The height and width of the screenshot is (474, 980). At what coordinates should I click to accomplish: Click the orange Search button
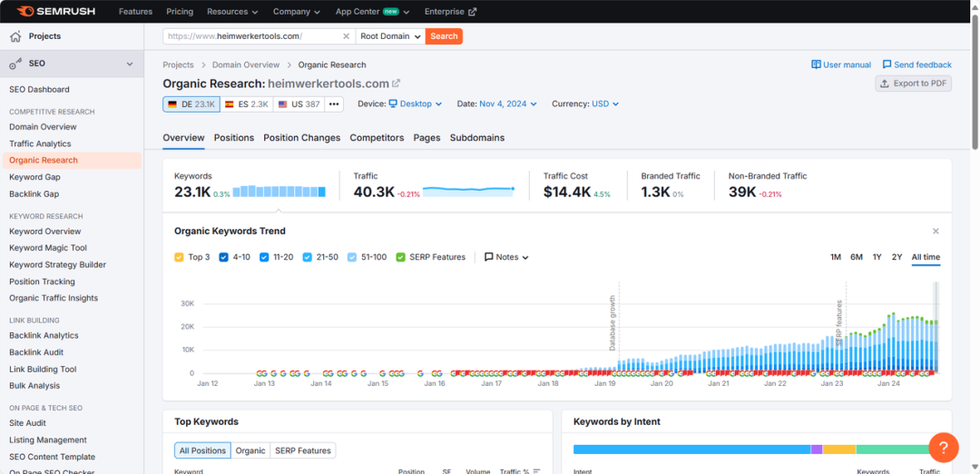coord(444,36)
